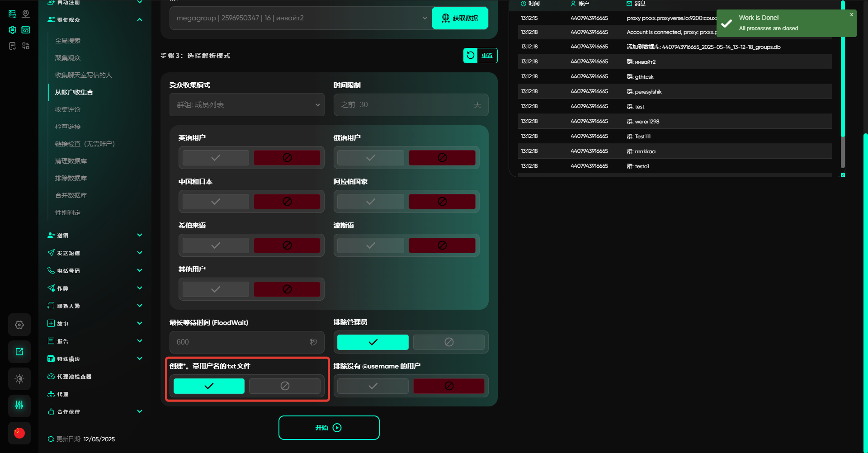This screenshot has height=453, width=868.
Task: Disable creating txt file with usernames
Action: point(284,386)
